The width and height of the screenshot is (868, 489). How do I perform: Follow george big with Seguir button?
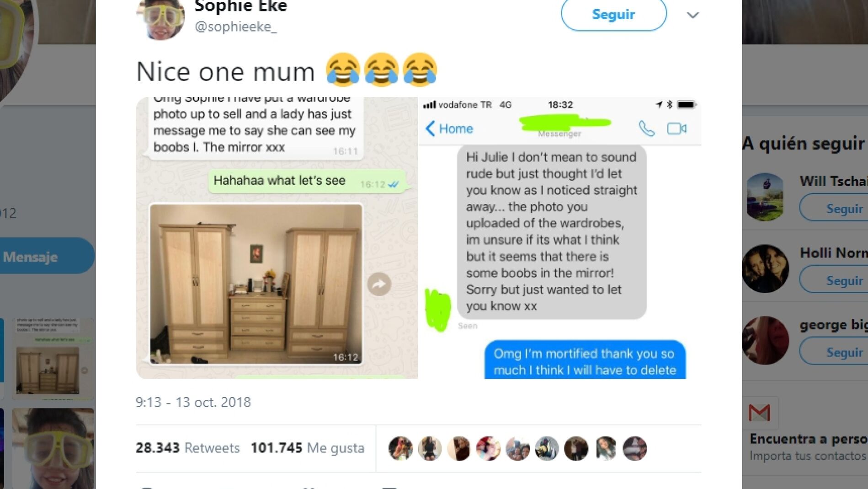[834, 352]
